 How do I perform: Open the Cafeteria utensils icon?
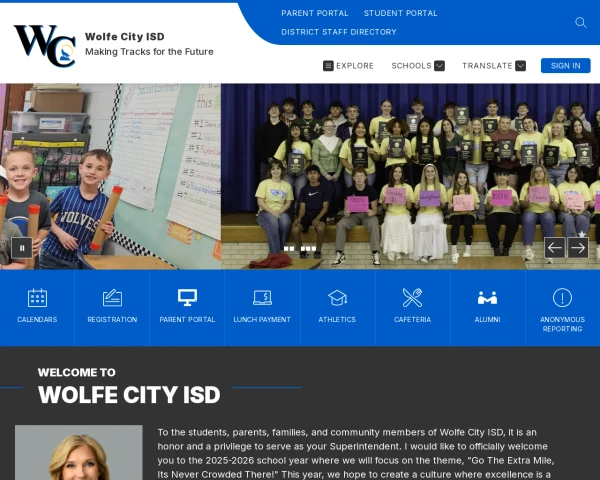point(412,298)
